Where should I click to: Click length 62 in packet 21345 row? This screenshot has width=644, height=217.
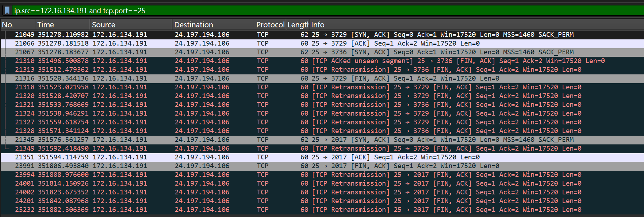pos(304,140)
